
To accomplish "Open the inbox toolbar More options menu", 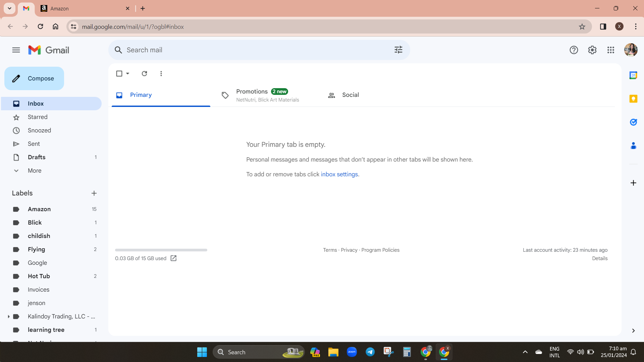I will (161, 73).
